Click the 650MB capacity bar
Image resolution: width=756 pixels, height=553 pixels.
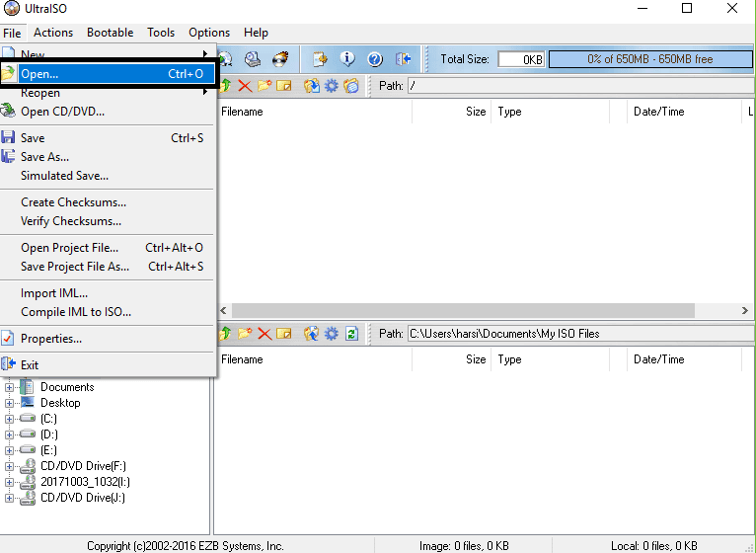pyautogui.click(x=650, y=59)
